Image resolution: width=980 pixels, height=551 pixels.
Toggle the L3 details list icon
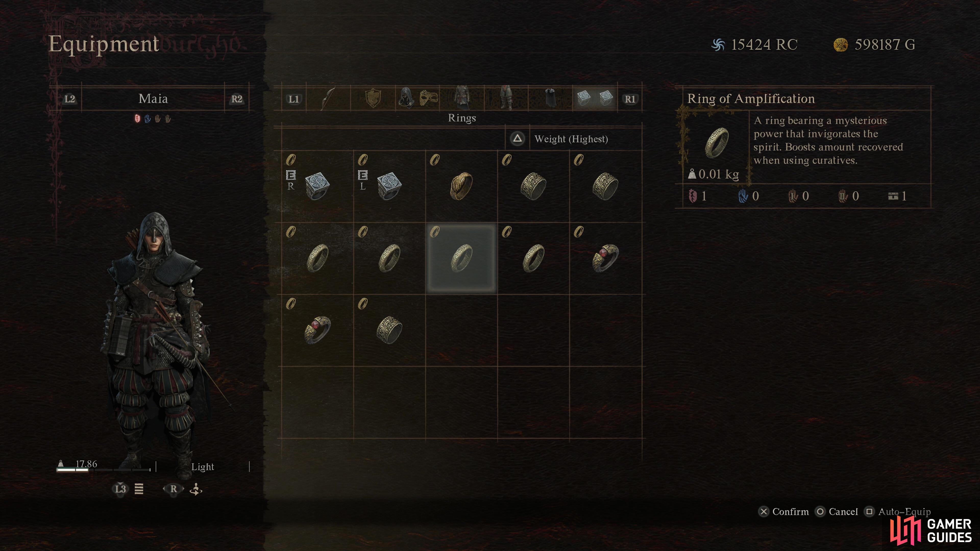click(x=139, y=489)
